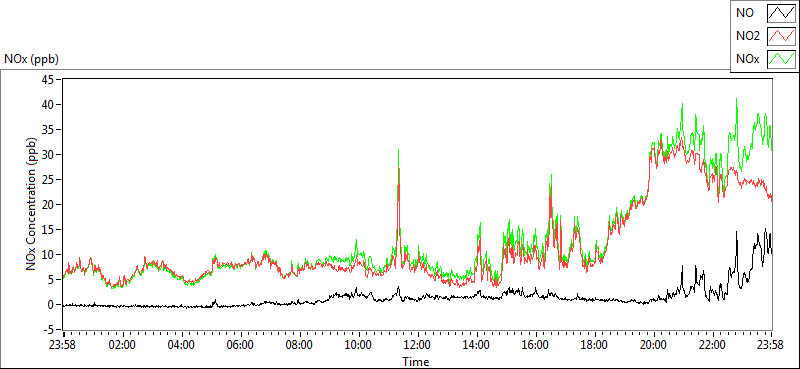Click the 45 y-axis maximum value
This screenshot has height=369, width=800.
pos(49,80)
